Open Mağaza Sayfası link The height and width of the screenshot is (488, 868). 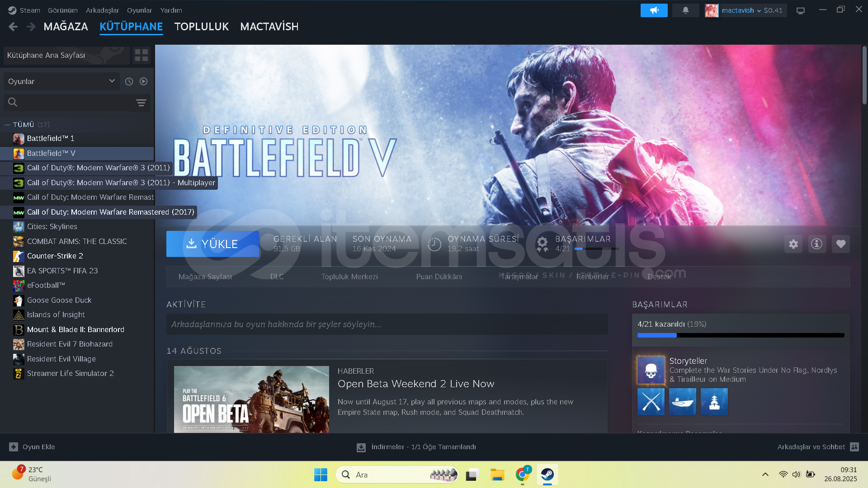(205, 277)
